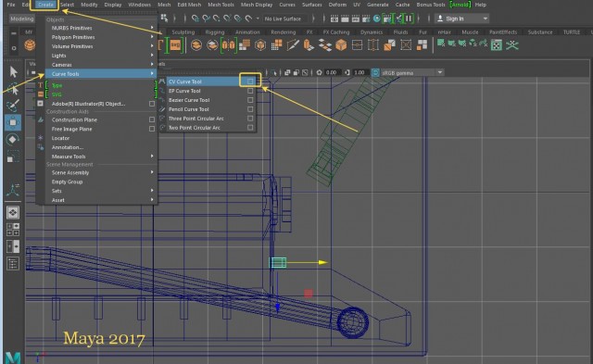The image size is (593, 364).
Task: Click the Maya logo icon at bottom left
Action: [13, 358]
